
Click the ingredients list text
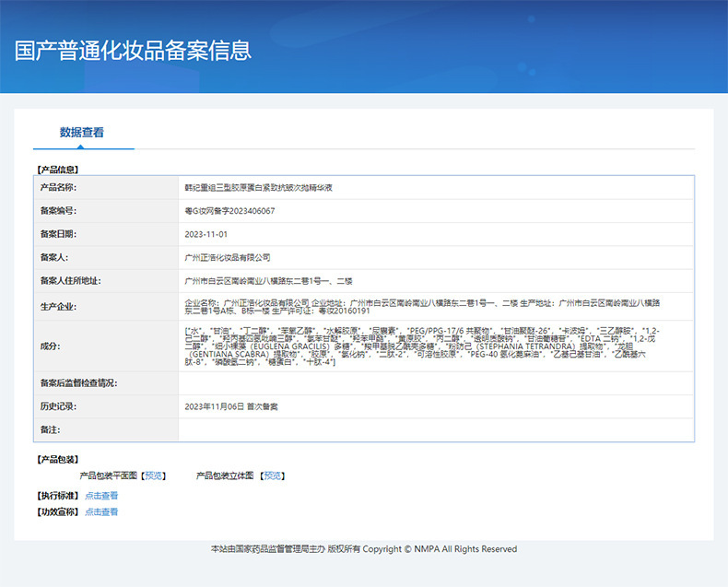(422, 346)
